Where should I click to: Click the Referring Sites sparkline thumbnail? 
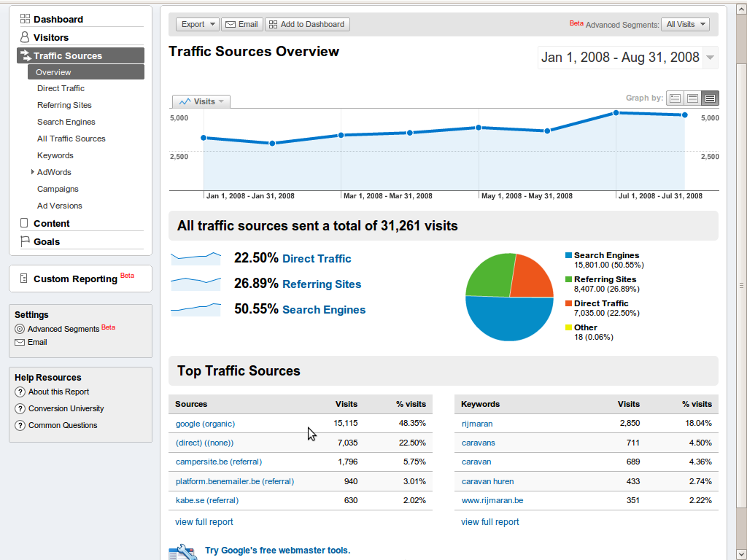pos(196,284)
